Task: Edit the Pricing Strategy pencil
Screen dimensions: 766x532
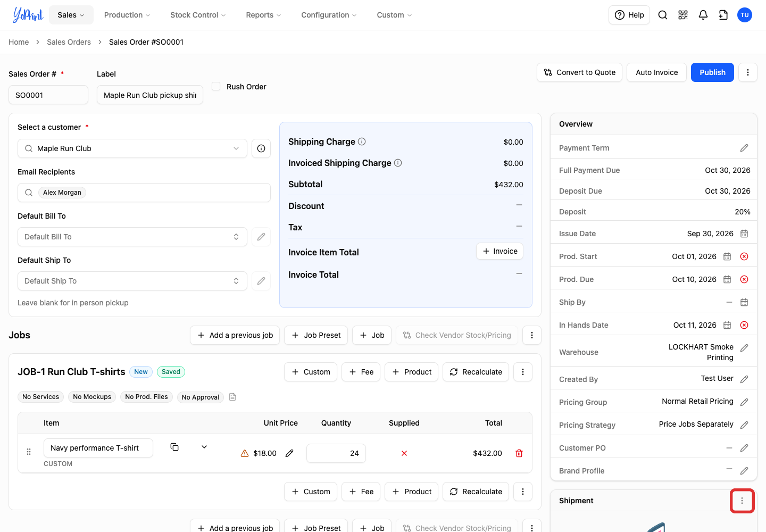Action: coord(744,425)
